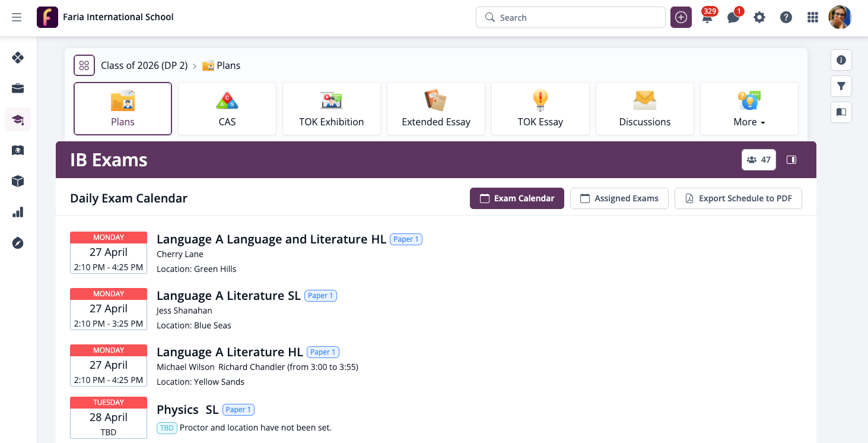Image resolution: width=868 pixels, height=443 pixels.
Task: Open the notifications bell icon
Action: click(x=707, y=18)
